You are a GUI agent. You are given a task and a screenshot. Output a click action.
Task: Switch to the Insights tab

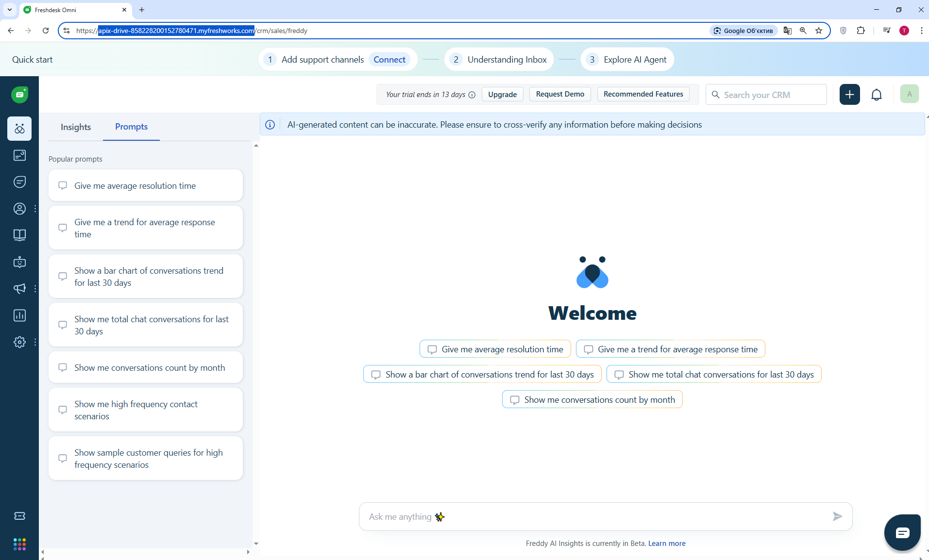coord(76,127)
